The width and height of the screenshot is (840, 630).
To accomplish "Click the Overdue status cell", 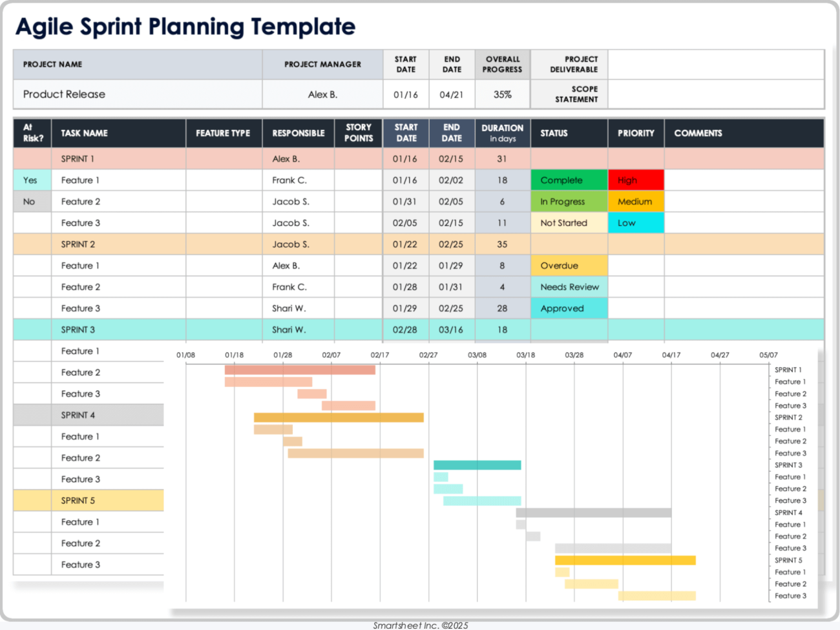I will point(569,266).
